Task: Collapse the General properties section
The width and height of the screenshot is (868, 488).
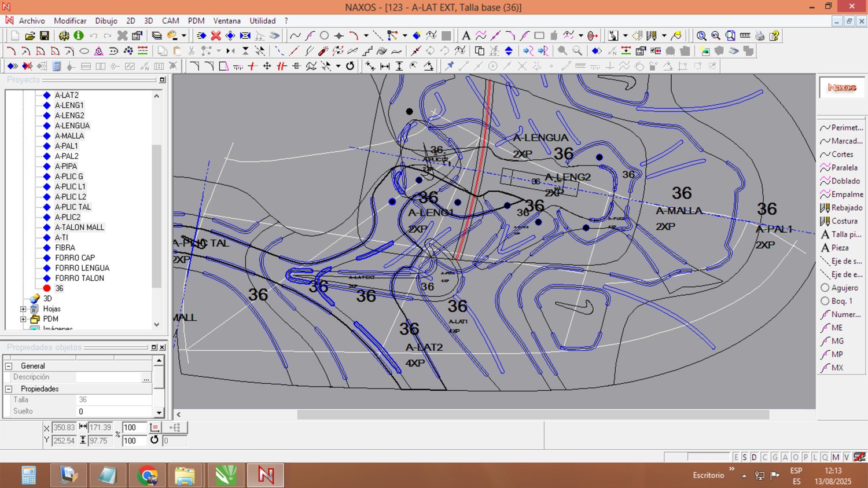Action: click(9, 366)
